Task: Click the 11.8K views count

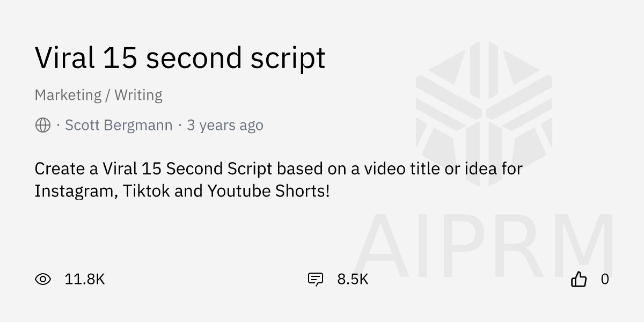Action: 84,279
